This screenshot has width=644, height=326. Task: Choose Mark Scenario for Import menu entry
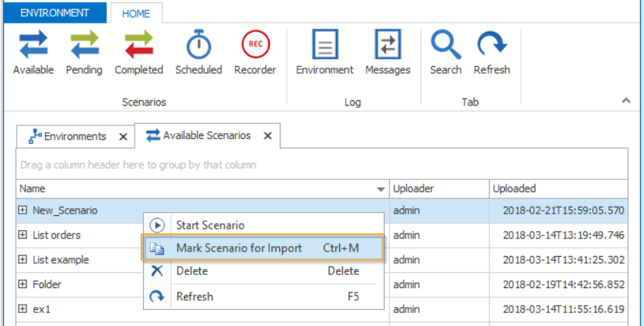(x=239, y=248)
